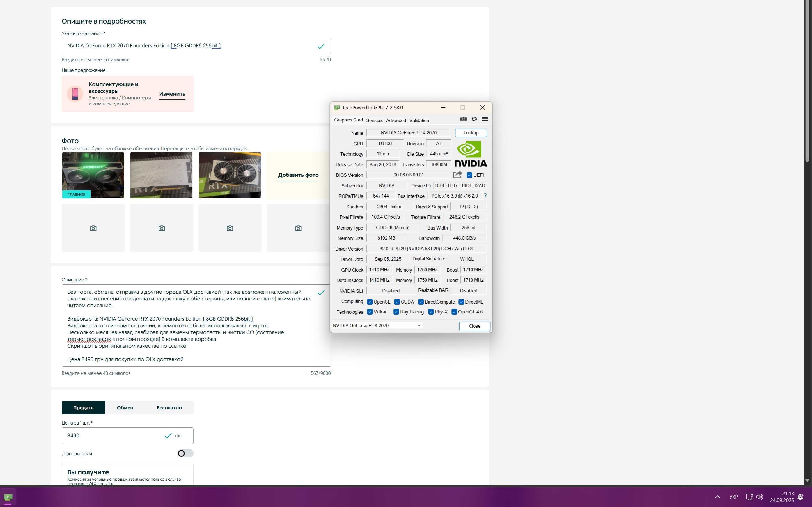This screenshot has width=812, height=507.
Task: Open the GPU selection dropdown in GPU-Z
Action: [x=377, y=325]
